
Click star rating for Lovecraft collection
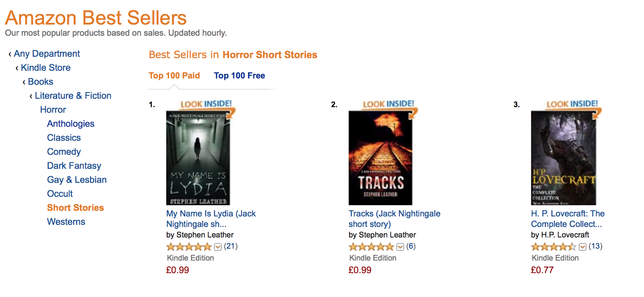coord(553,247)
